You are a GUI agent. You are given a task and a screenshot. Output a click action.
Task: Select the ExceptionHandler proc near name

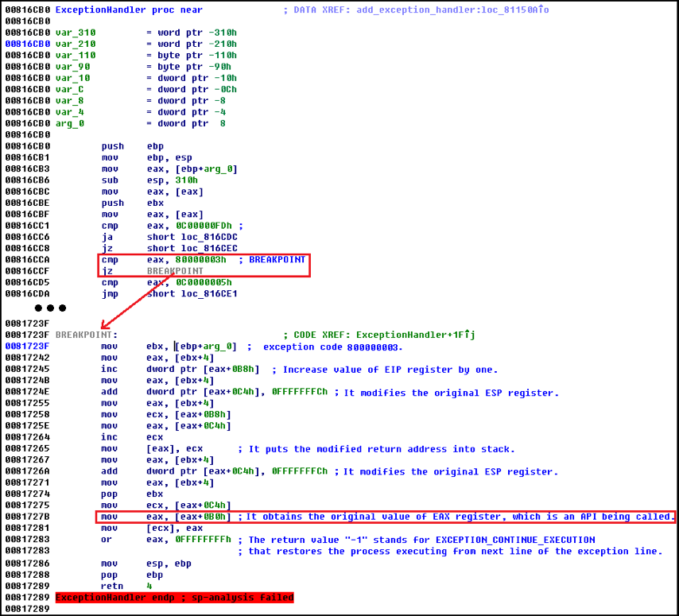[101, 10]
